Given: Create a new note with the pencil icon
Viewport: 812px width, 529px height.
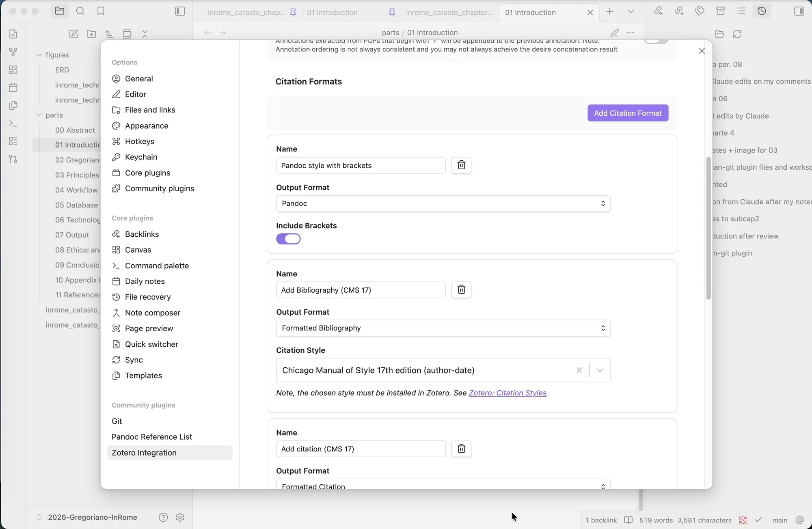Looking at the screenshot, I should coord(73,34).
